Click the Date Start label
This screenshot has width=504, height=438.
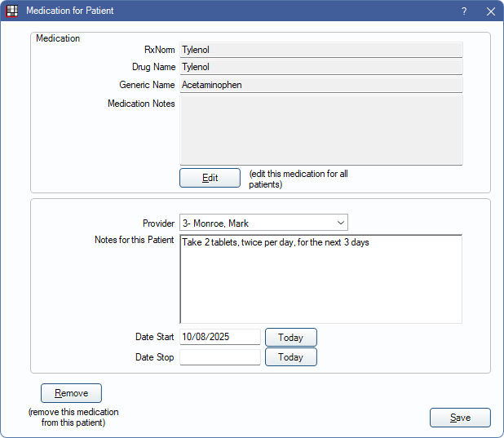154,337
